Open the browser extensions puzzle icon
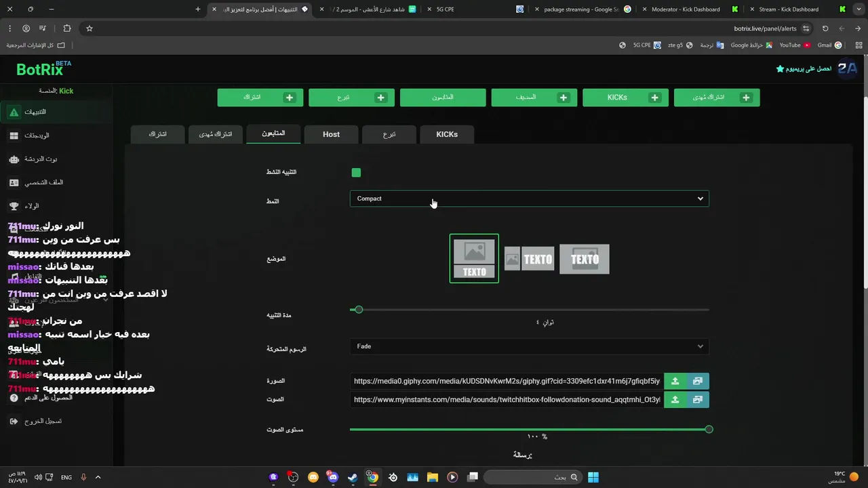 point(66,28)
